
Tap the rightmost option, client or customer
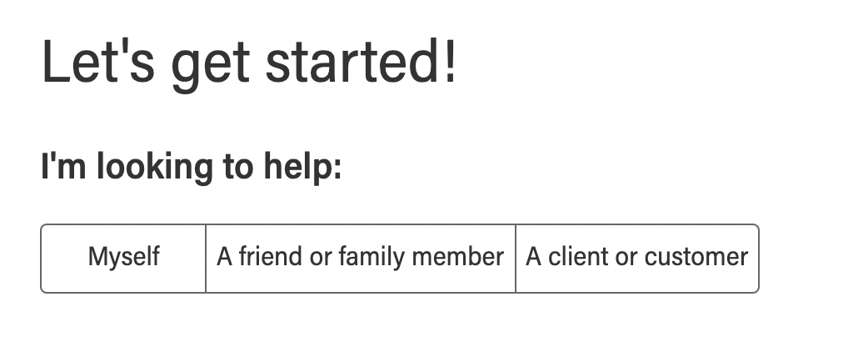(636, 258)
